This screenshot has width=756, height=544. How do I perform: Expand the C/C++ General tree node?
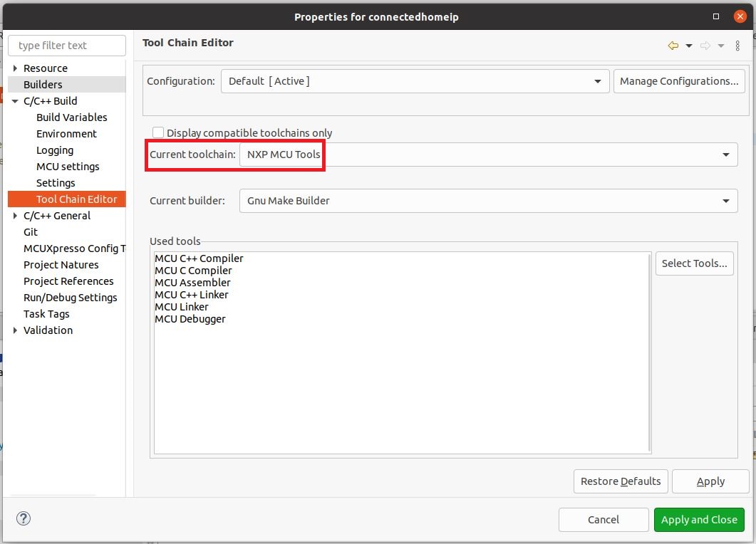[15, 215]
